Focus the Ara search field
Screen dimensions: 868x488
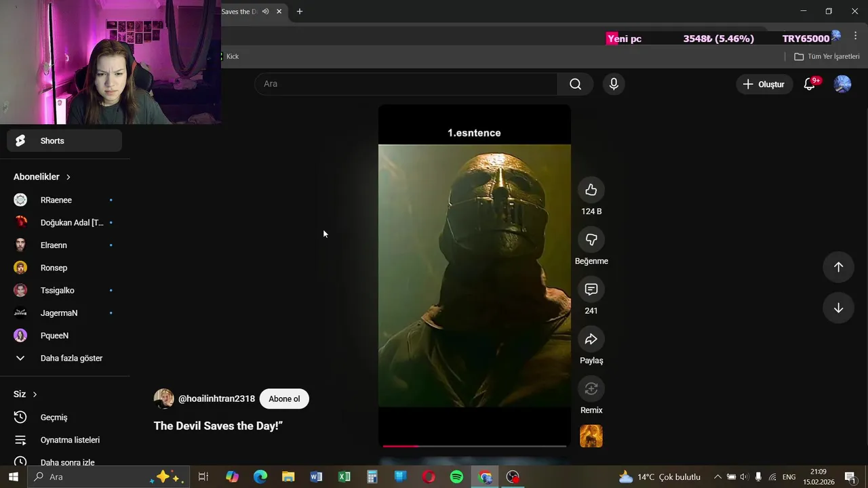(406, 84)
